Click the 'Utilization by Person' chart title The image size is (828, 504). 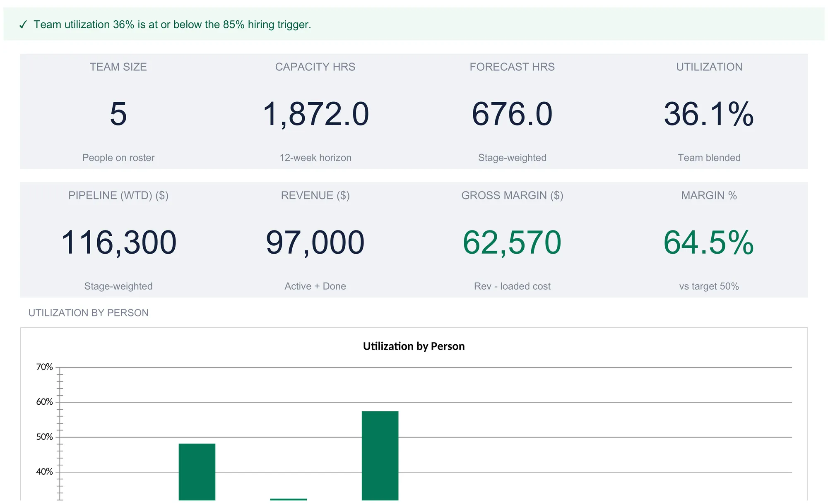click(x=414, y=346)
